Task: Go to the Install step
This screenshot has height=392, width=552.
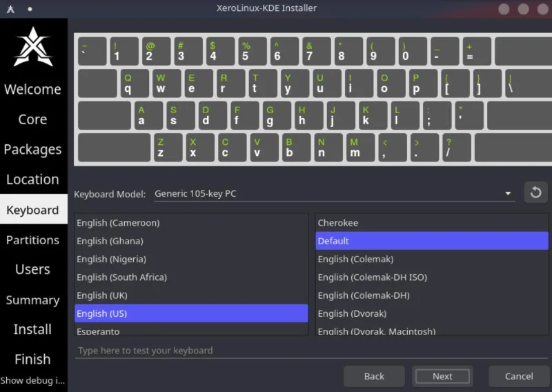Action: (32, 329)
